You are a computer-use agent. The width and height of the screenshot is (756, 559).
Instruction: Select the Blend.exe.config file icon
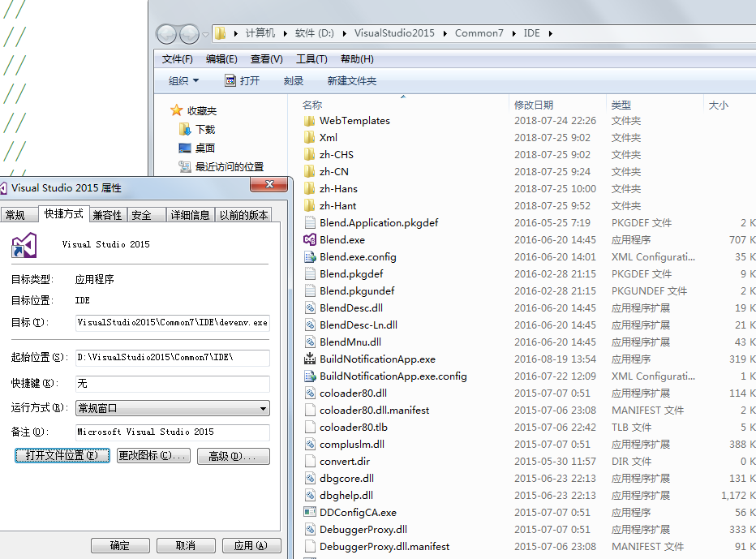pyautogui.click(x=310, y=256)
